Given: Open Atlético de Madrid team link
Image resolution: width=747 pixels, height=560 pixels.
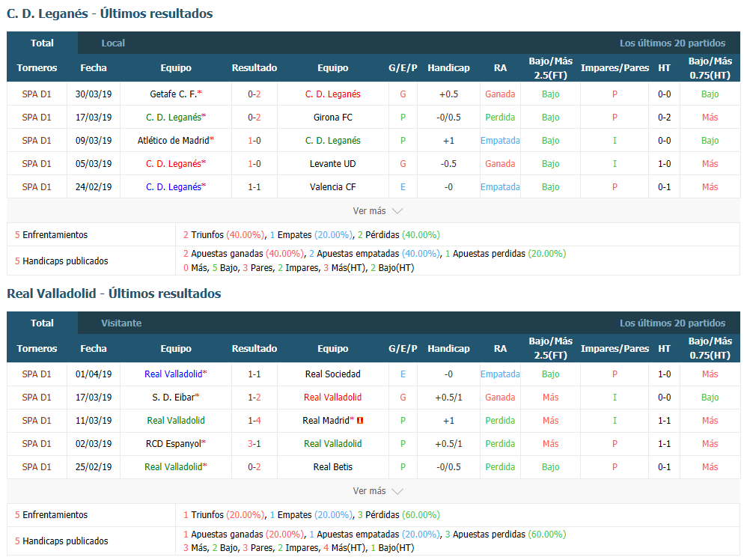Looking at the screenshot, I should pos(174,141).
